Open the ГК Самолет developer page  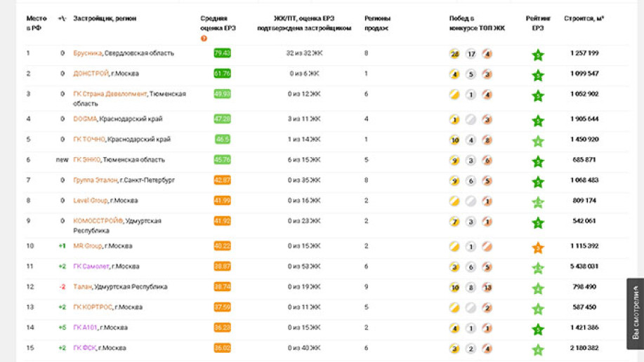coord(91,267)
